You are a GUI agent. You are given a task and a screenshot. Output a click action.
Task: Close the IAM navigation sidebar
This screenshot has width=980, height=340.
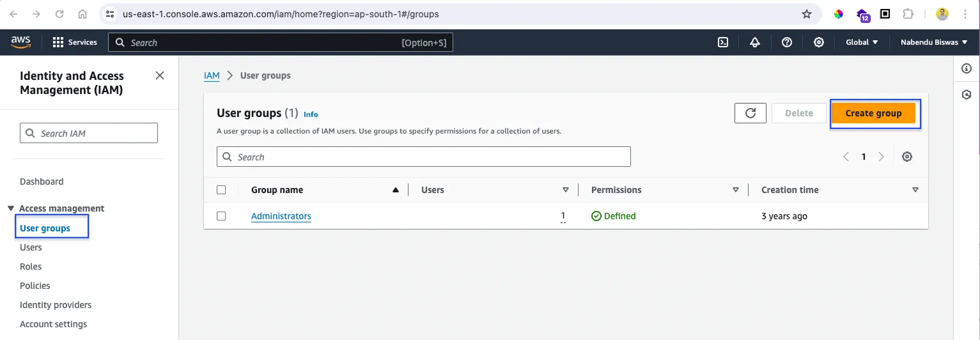[160, 75]
